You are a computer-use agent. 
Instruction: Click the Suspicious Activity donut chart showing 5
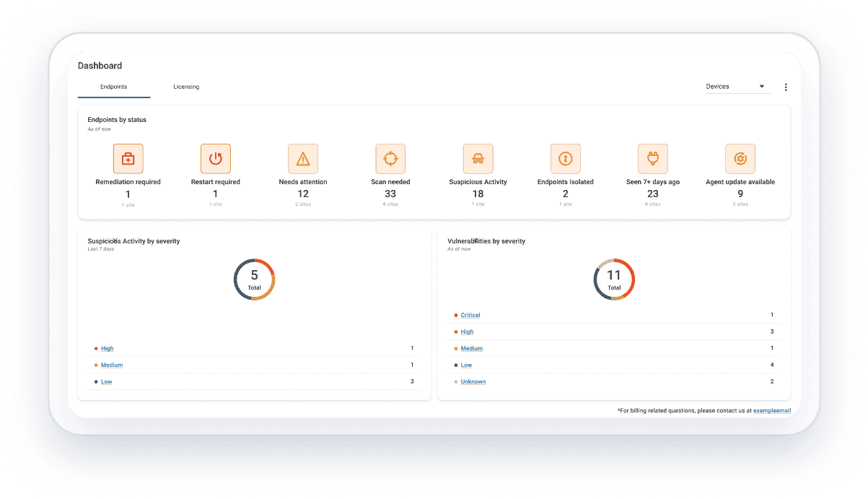click(254, 279)
